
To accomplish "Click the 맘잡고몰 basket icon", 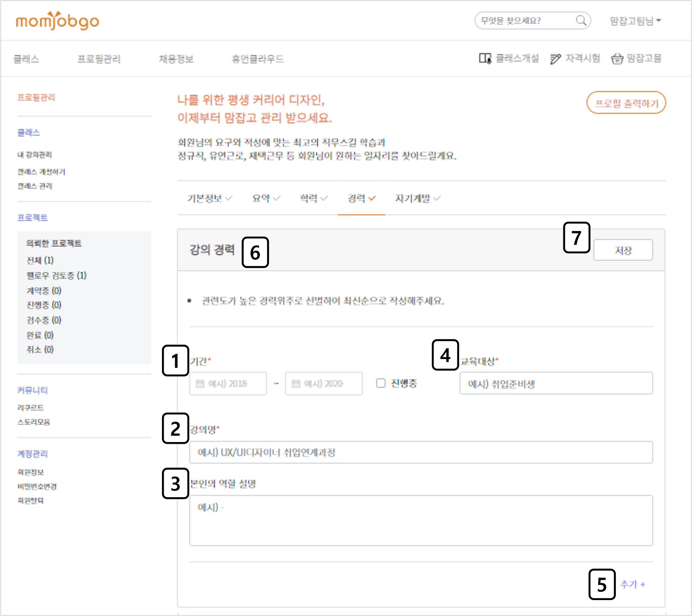I will [617, 59].
